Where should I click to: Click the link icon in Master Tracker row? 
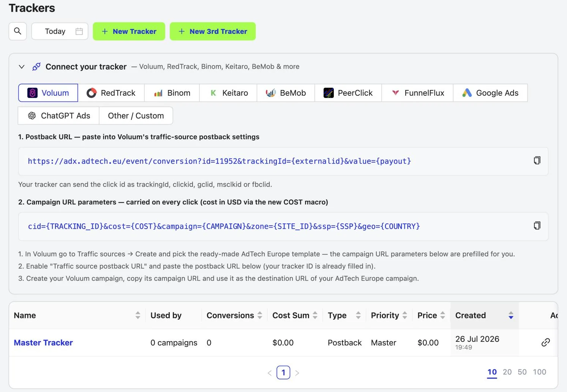click(x=545, y=343)
